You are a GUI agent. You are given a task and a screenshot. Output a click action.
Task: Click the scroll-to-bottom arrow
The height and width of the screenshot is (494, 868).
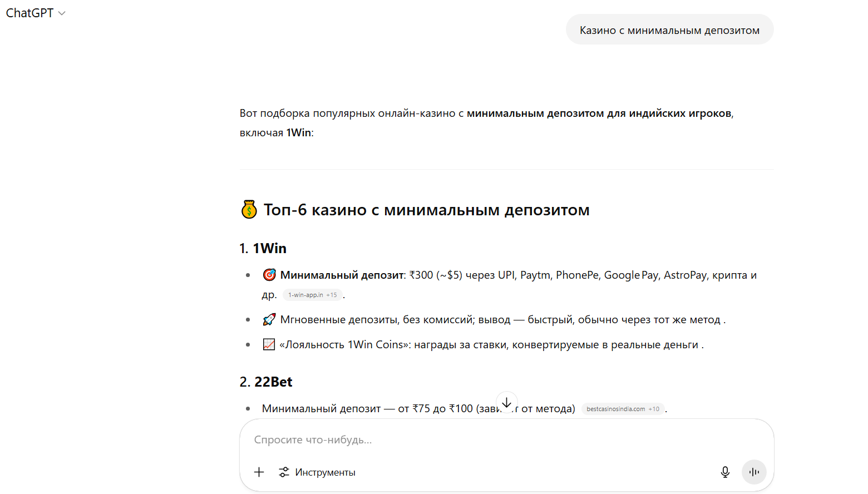point(507,402)
